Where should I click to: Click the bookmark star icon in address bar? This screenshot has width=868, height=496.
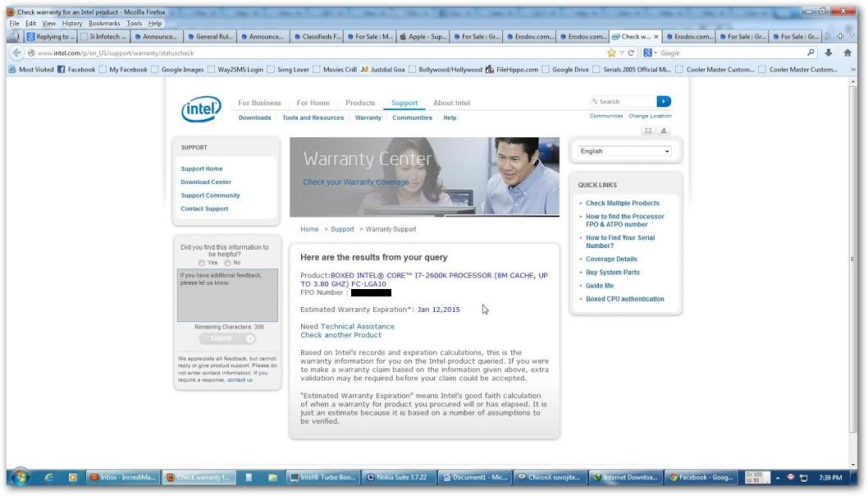click(611, 53)
